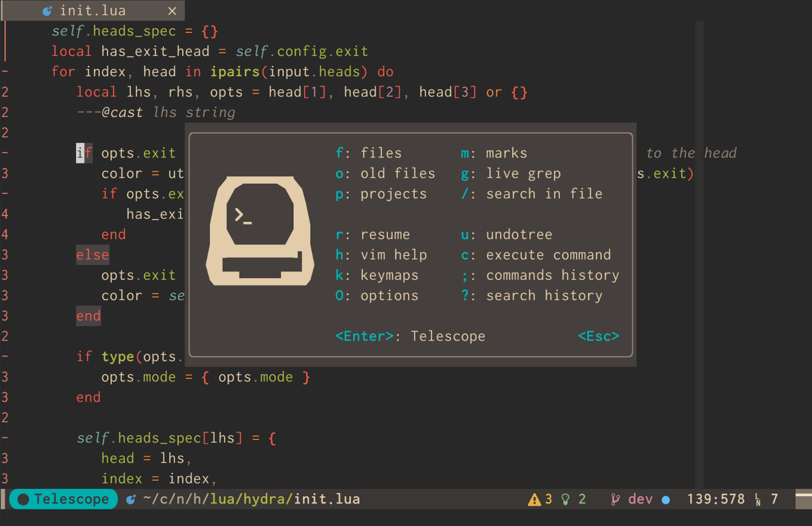
Task: Choose 'h: vim help' entry
Action: pyautogui.click(x=381, y=255)
